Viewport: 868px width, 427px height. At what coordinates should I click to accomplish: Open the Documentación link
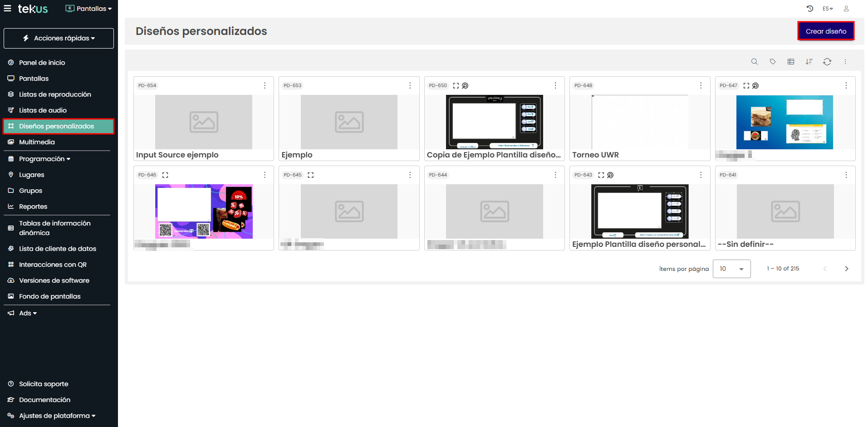[x=44, y=400]
